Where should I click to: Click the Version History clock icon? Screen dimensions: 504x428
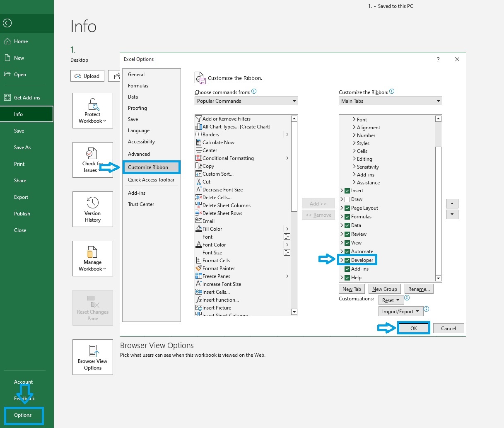pos(92,203)
